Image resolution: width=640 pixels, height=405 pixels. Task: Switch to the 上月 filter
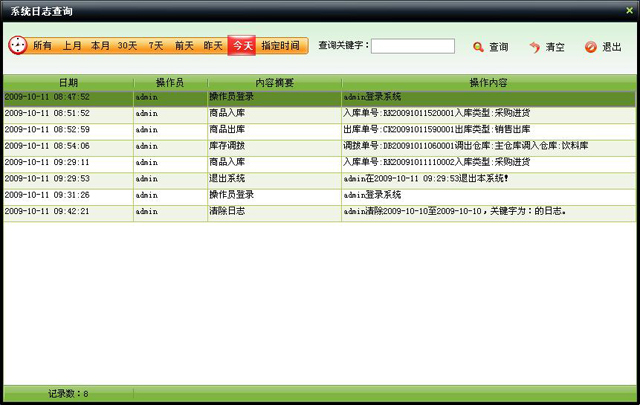[72, 46]
